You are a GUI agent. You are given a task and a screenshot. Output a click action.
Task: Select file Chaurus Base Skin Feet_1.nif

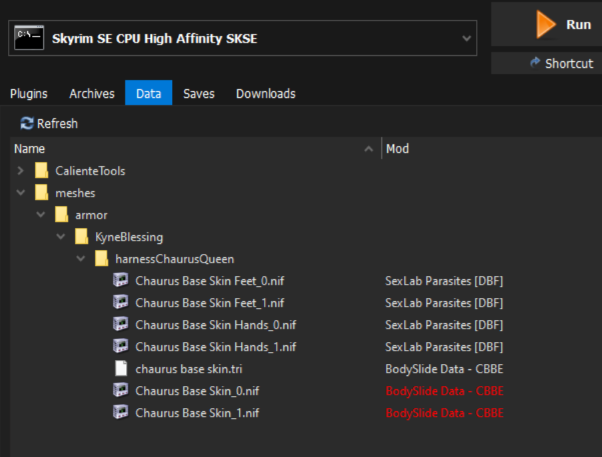tap(210, 303)
